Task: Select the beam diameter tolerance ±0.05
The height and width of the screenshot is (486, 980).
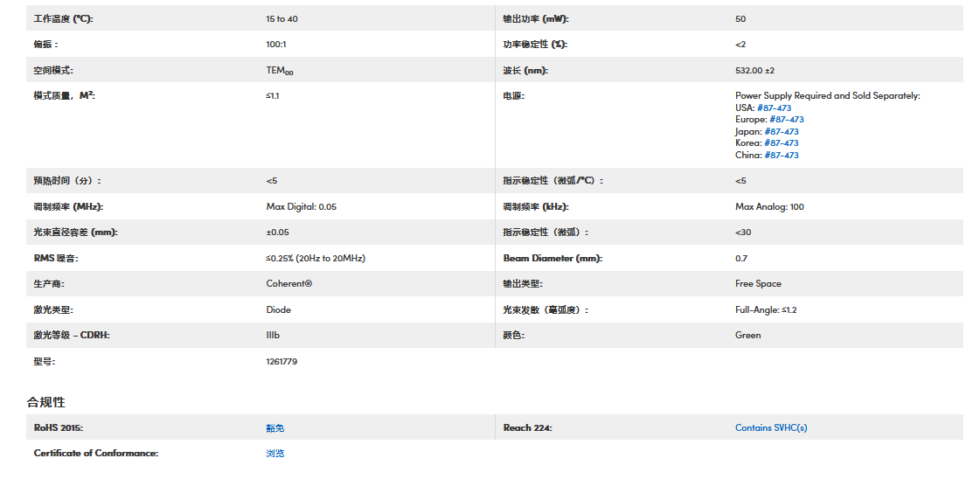Action: click(x=277, y=233)
